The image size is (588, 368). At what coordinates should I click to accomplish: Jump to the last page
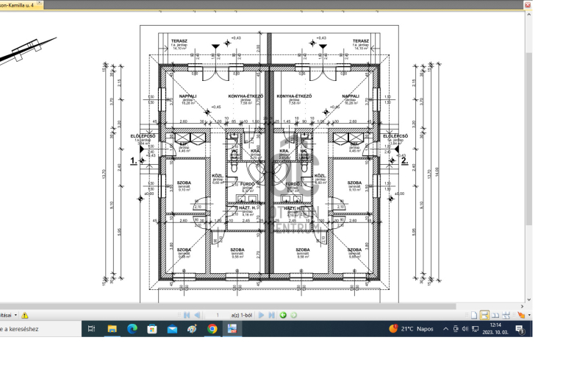coord(271,315)
